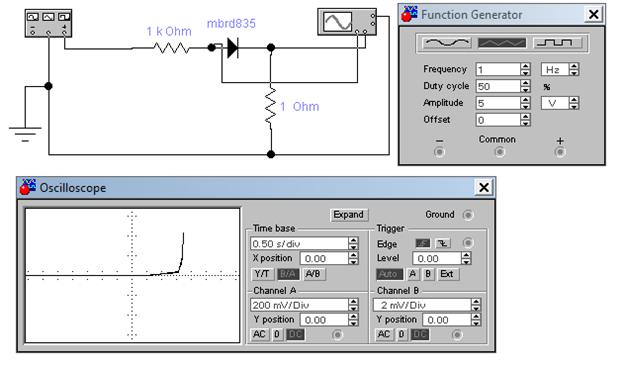Viewport: 623px width, 370px height.
Task: Set Channel A coupling to AC
Action: (x=259, y=334)
